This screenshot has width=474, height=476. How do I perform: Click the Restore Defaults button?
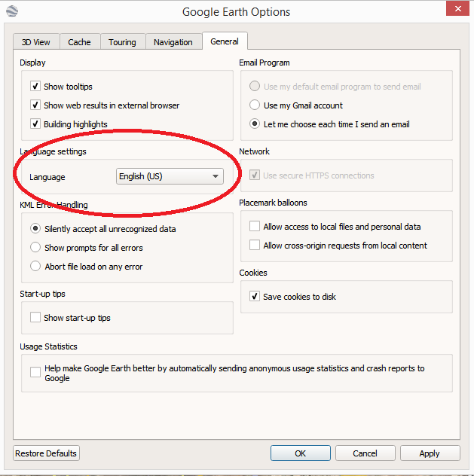coord(46,453)
